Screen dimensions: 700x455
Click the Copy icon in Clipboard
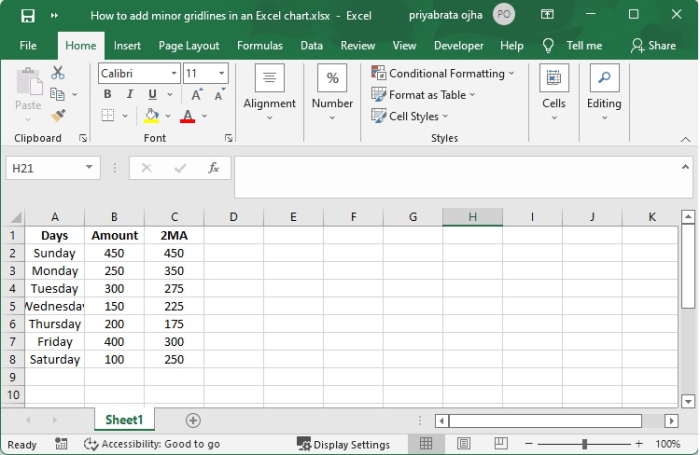tap(58, 94)
